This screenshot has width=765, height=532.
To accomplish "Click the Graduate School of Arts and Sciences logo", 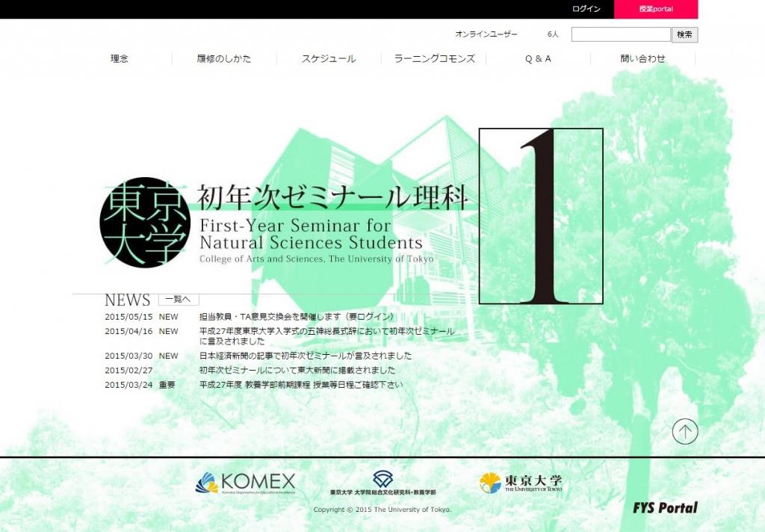I will click(x=382, y=483).
